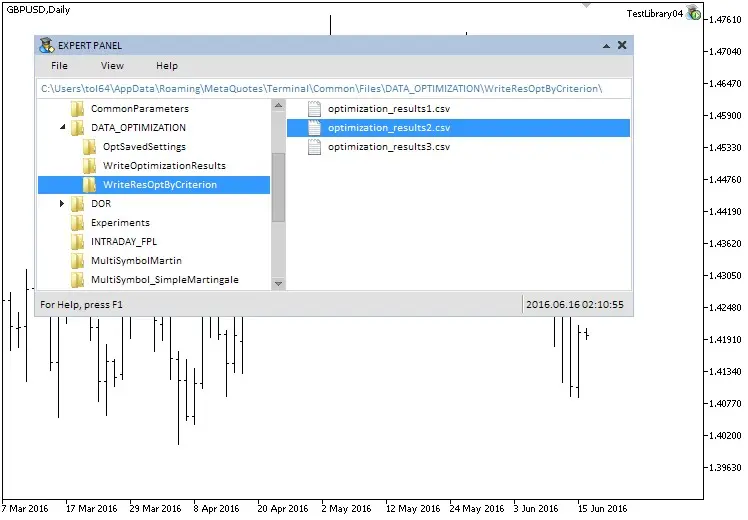748x520 pixels.
Task: Click the Experiments folder icon
Action: [77, 223]
